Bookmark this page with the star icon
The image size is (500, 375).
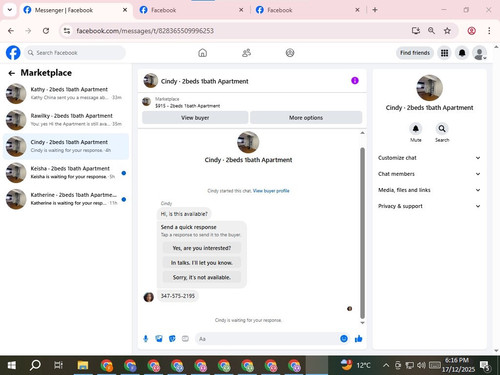point(447,31)
